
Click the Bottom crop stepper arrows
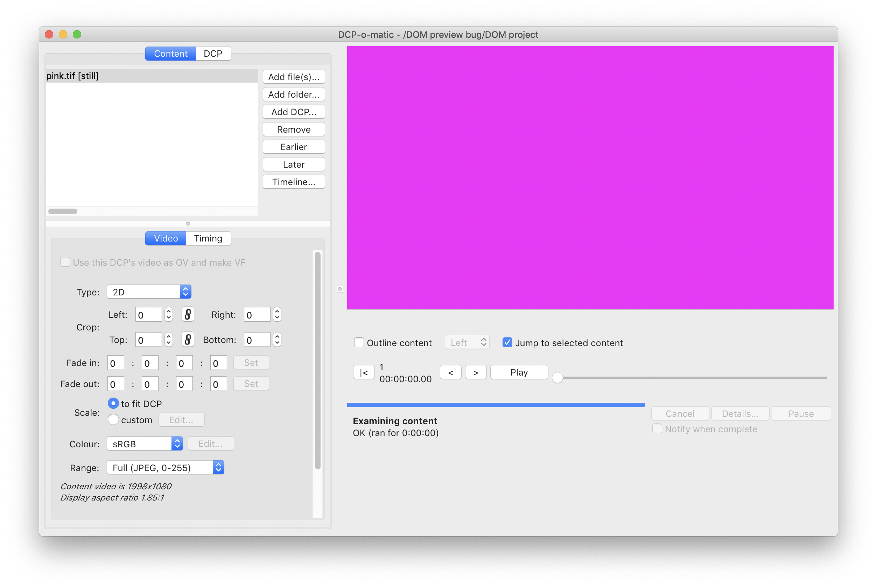277,339
